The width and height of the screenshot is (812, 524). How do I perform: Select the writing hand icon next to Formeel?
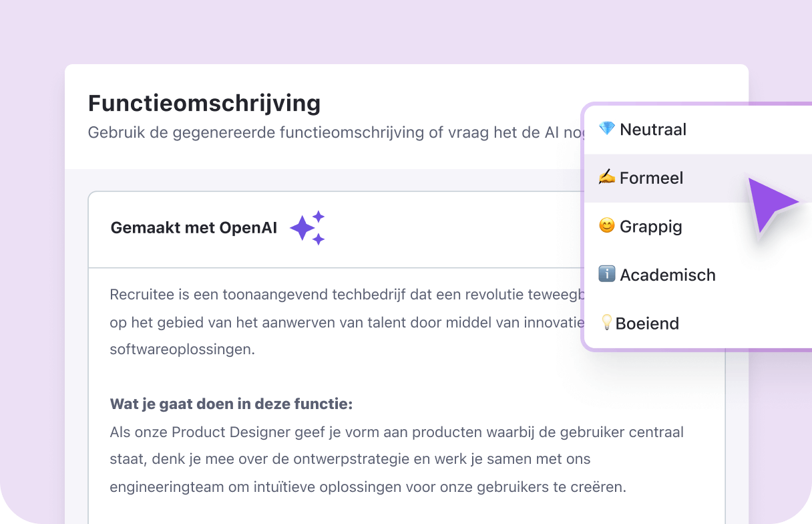pos(606,178)
